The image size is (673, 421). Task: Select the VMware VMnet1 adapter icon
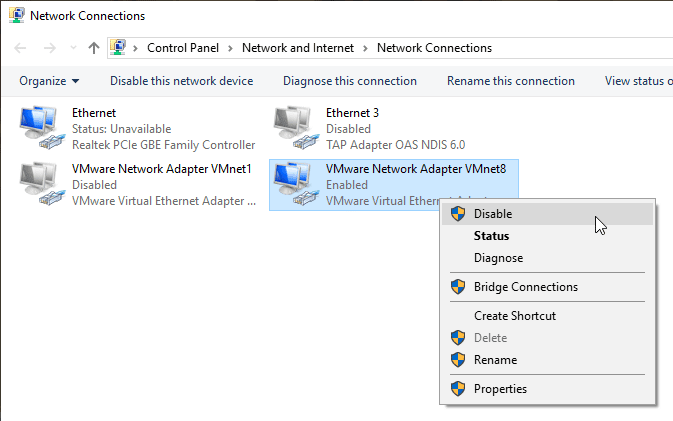coord(42,184)
